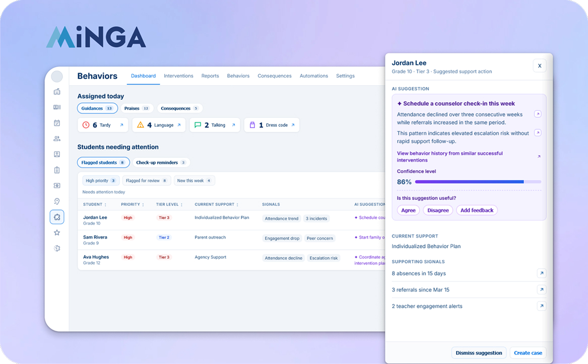This screenshot has width=588, height=364.
Task: Sort by the PRIORITY column header
Action: [133, 205]
